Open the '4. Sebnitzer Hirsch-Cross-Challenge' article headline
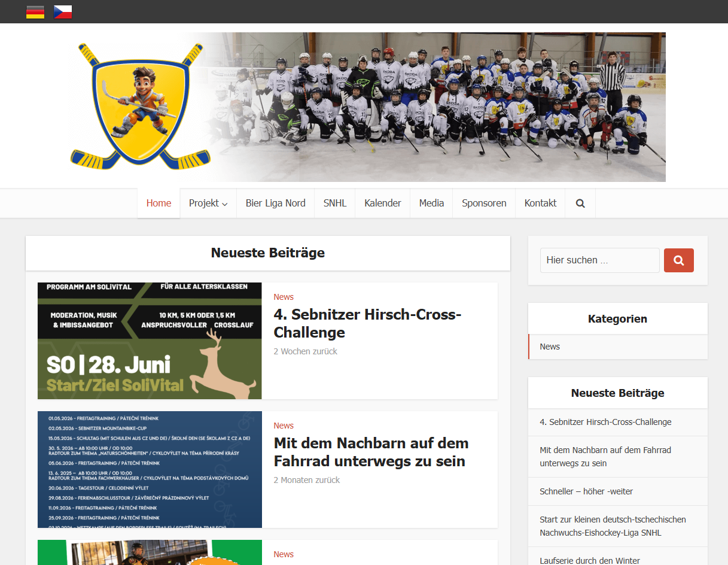Screen dimensions: 728x565 coord(367,323)
